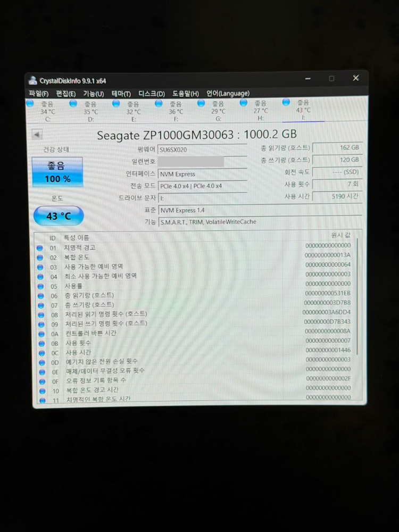Click the 특성 이름 column header

(77, 237)
